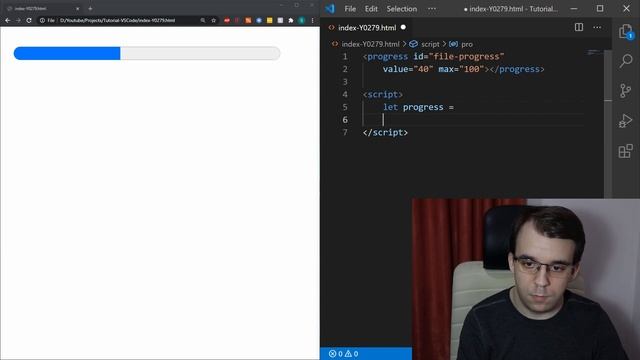Open the Selection menu in VS Code
The width and height of the screenshot is (640, 360).
click(x=402, y=9)
